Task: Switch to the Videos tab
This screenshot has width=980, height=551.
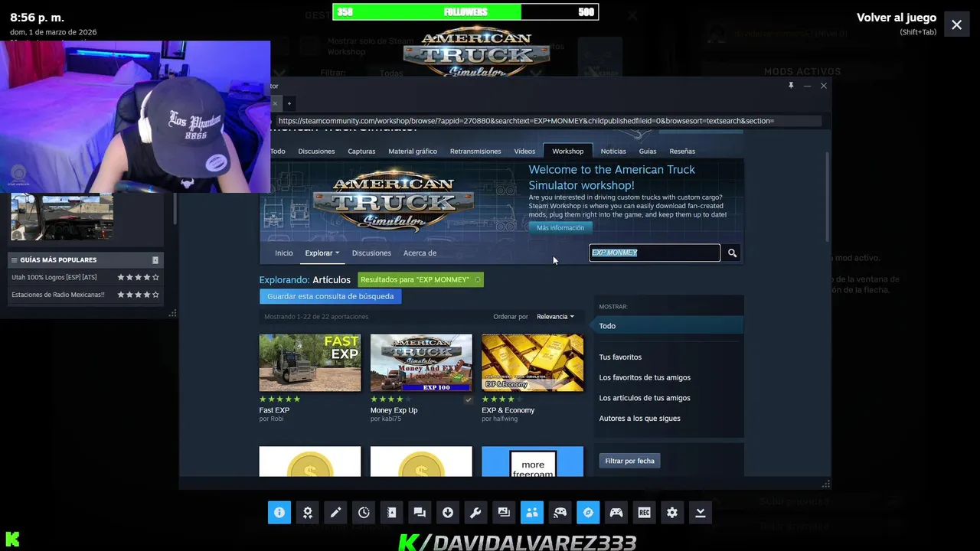Action: coord(524,152)
